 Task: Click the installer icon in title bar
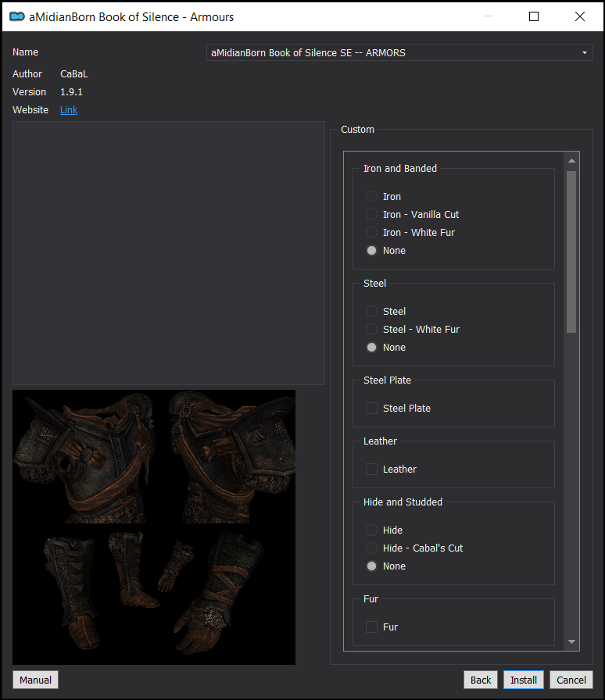(x=17, y=16)
